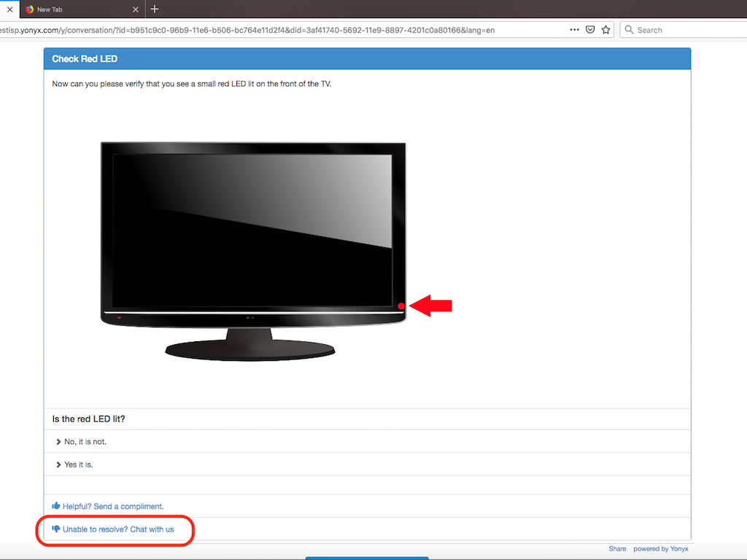Choose answer "Yes it is."

coord(368,464)
